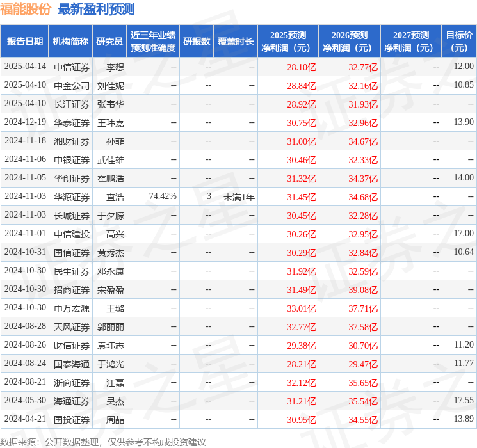
Task: Click the 华源证券 institution cell
Action: 72,197
